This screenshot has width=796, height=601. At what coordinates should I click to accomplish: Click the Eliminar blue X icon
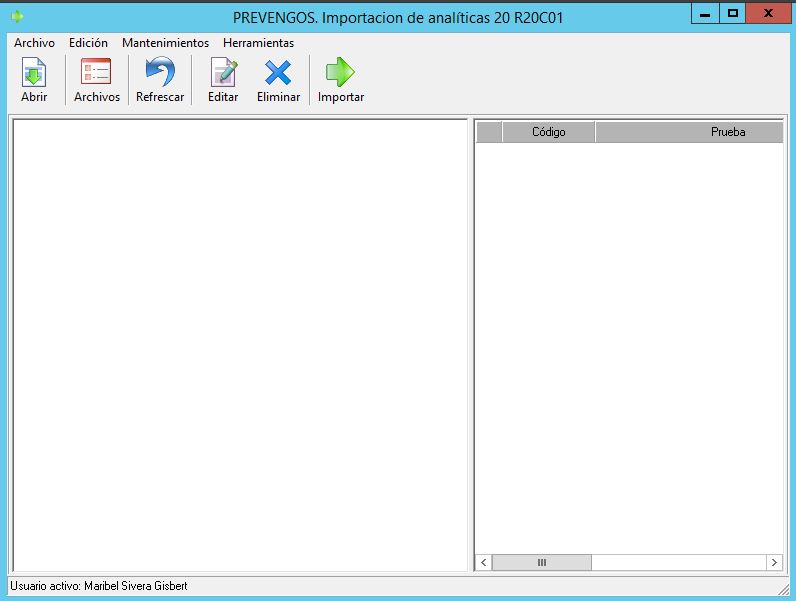(278, 73)
